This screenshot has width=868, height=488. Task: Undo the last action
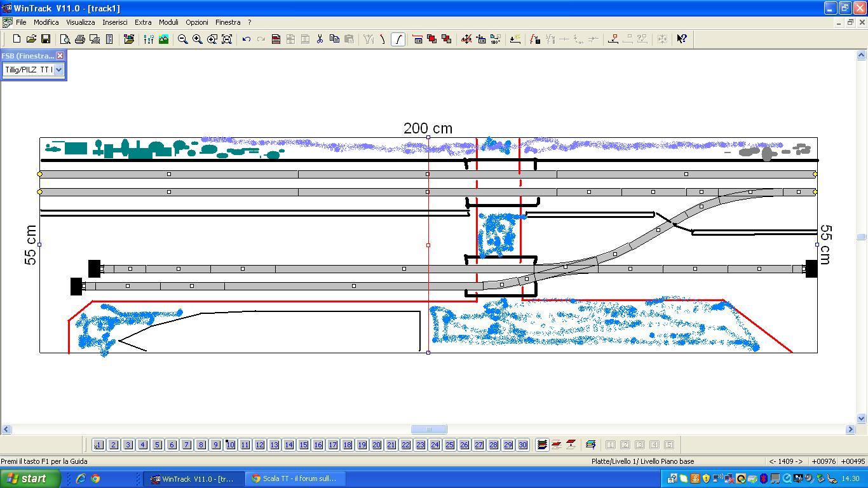tap(246, 39)
